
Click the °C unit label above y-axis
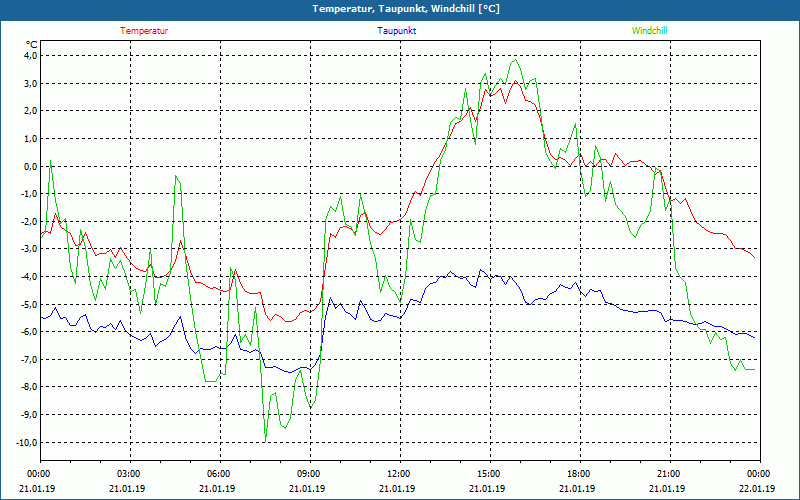coord(31,44)
